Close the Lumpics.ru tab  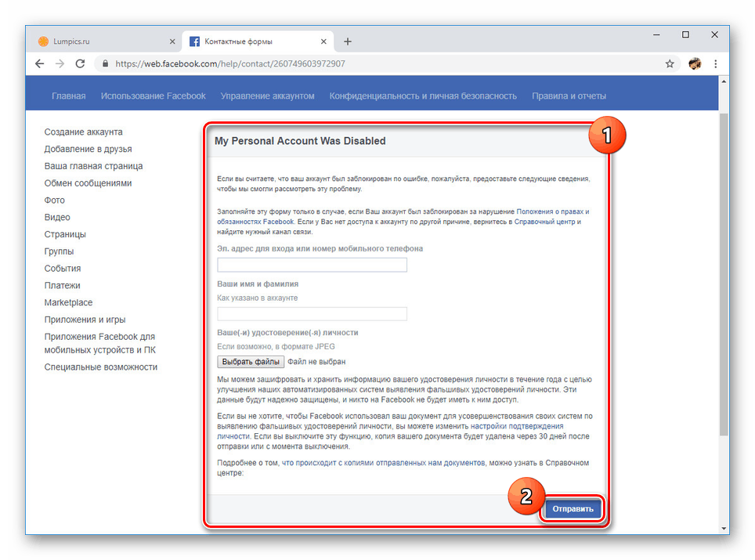tap(172, 42)
